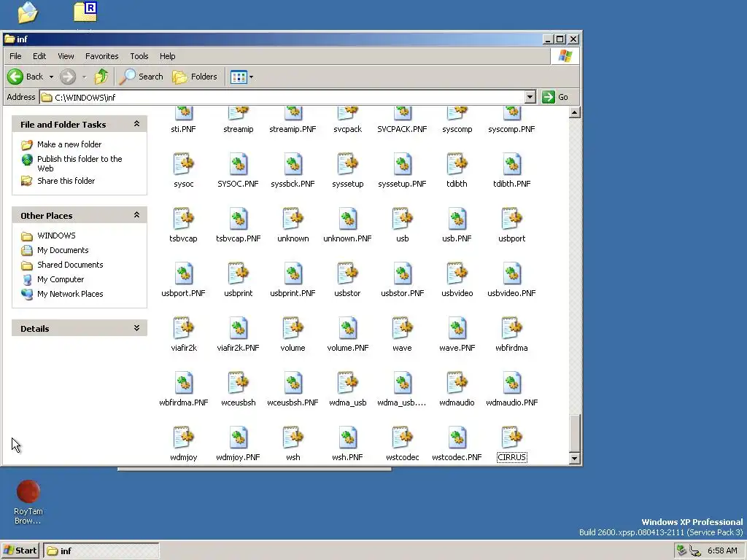Image resolution: width=747 pixels, height=560 pixels.
Task: Click usbprint file icon
Action: [x=238, y=274]
